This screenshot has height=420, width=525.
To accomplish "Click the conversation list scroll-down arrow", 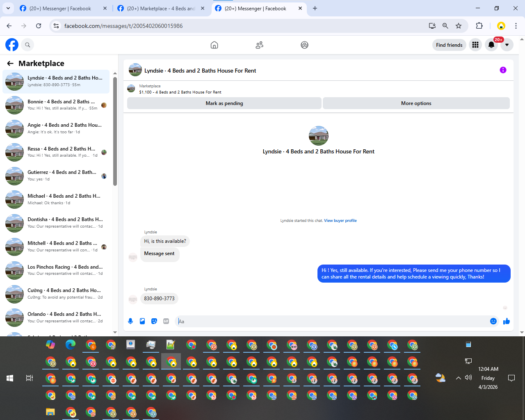I will 115,332.
